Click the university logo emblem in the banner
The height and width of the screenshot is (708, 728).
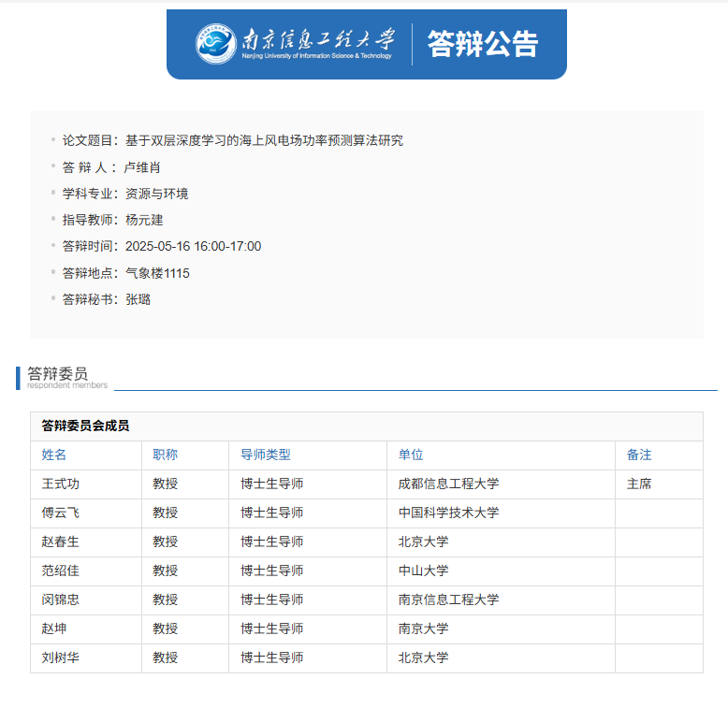point(216,44)
